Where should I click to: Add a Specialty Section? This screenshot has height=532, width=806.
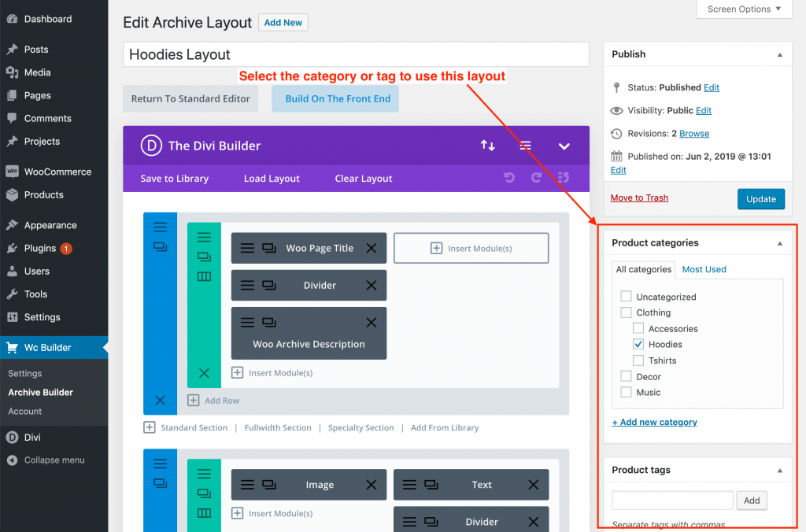click(x=360, y=427)
